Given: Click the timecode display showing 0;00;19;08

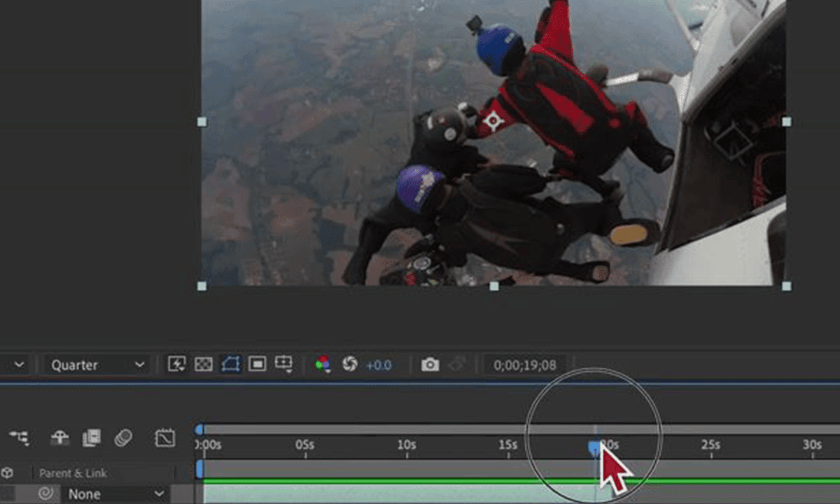Looking at the screenshot, I should tap(524, 364).
